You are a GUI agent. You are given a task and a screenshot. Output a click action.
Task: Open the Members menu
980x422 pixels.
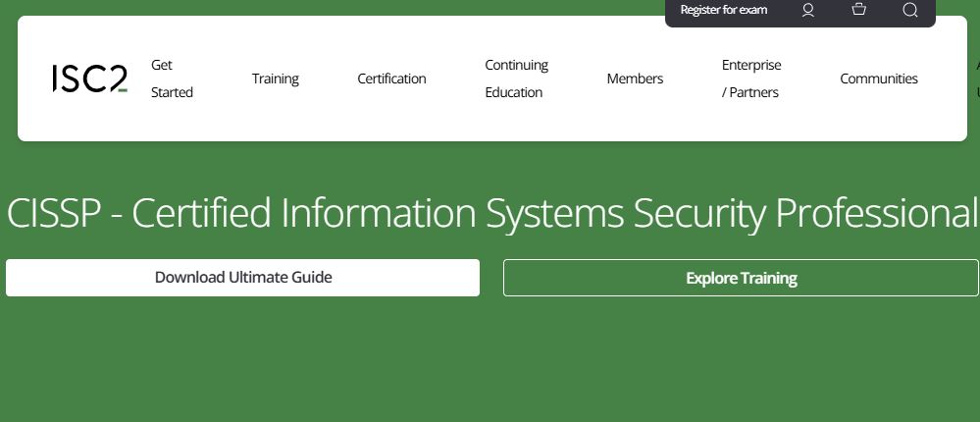point(635,79)
